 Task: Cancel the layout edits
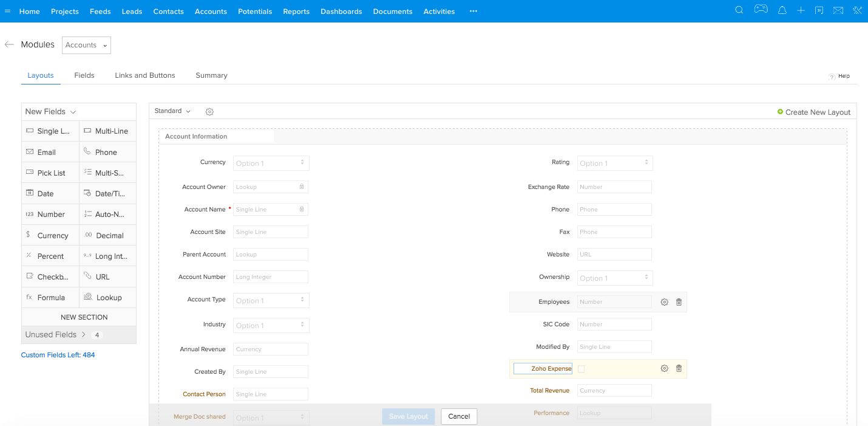click(459, 416)
